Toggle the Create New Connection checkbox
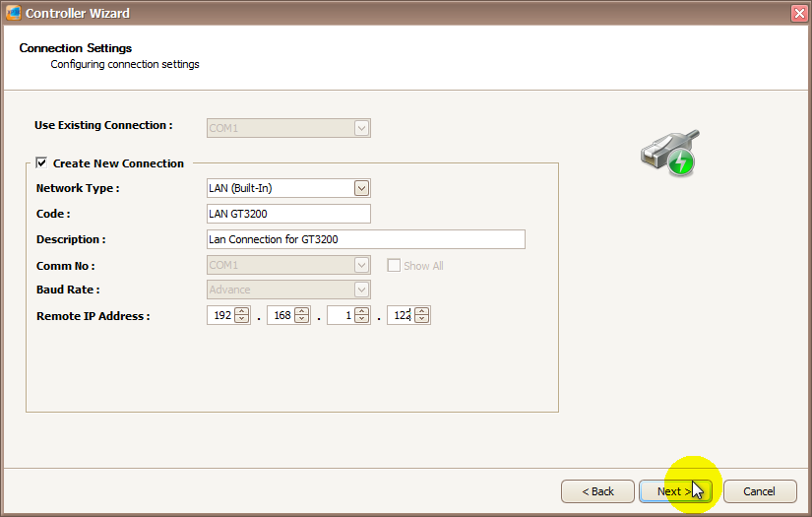 pyautogui.click(x=41, y=163)
